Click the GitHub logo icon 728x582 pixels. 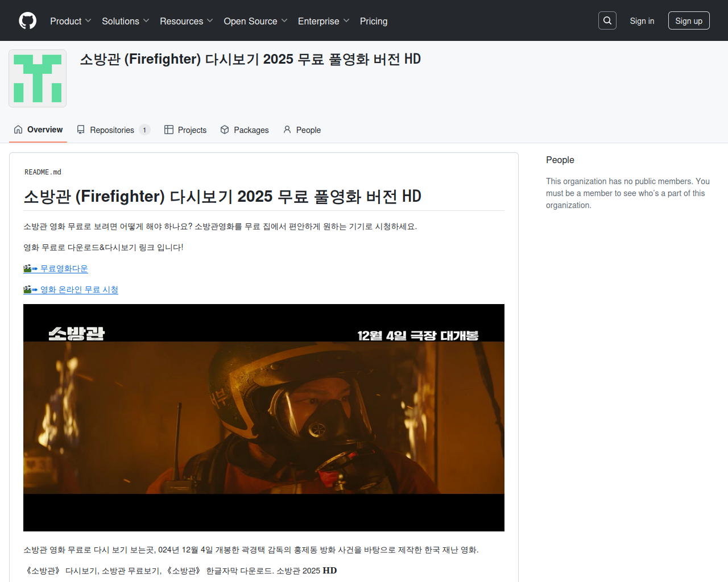(x=27, y=21)
